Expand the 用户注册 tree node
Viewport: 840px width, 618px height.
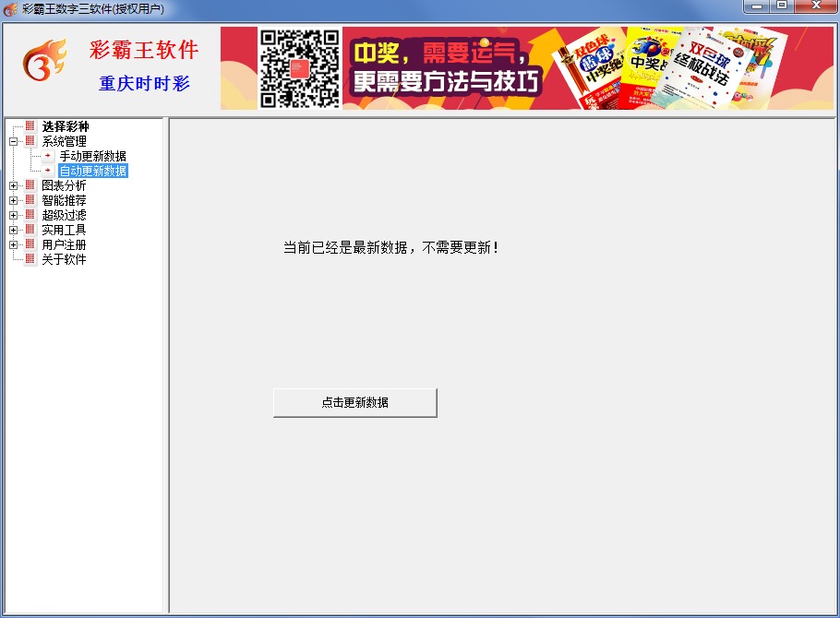tap(13, 244)
